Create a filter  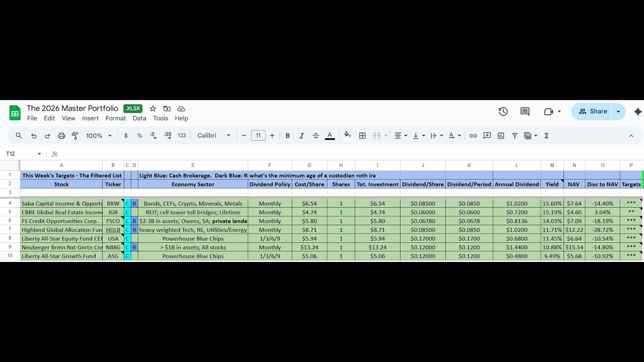pyautogui.click(x=515, y=136)
